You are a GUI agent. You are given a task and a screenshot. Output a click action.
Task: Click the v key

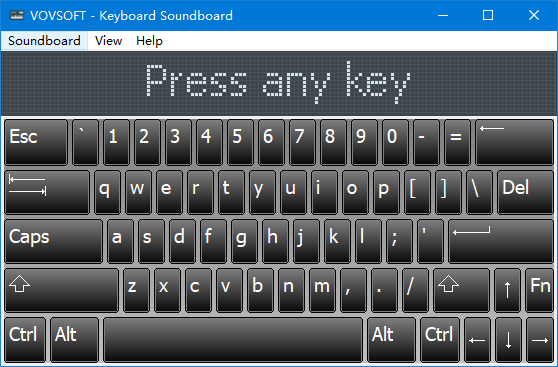229,290
